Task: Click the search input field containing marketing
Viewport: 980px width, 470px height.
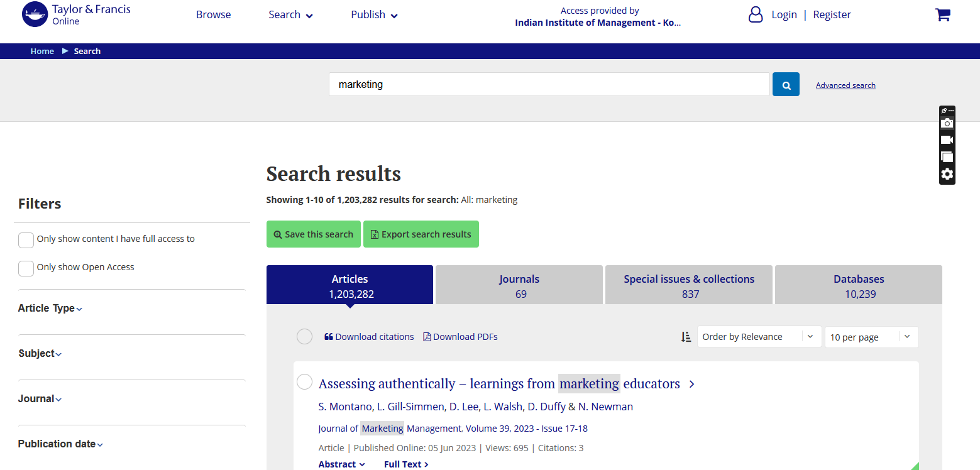Action: (548, 84)
